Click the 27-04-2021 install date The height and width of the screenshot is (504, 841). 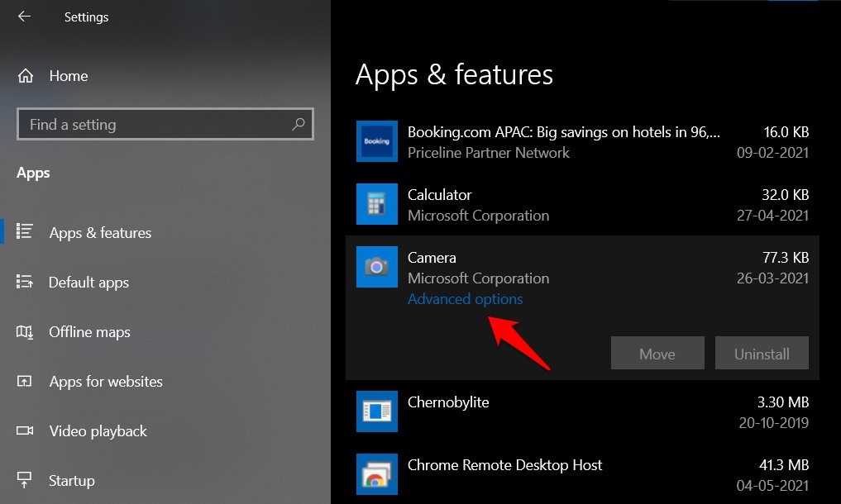point(773,216)
